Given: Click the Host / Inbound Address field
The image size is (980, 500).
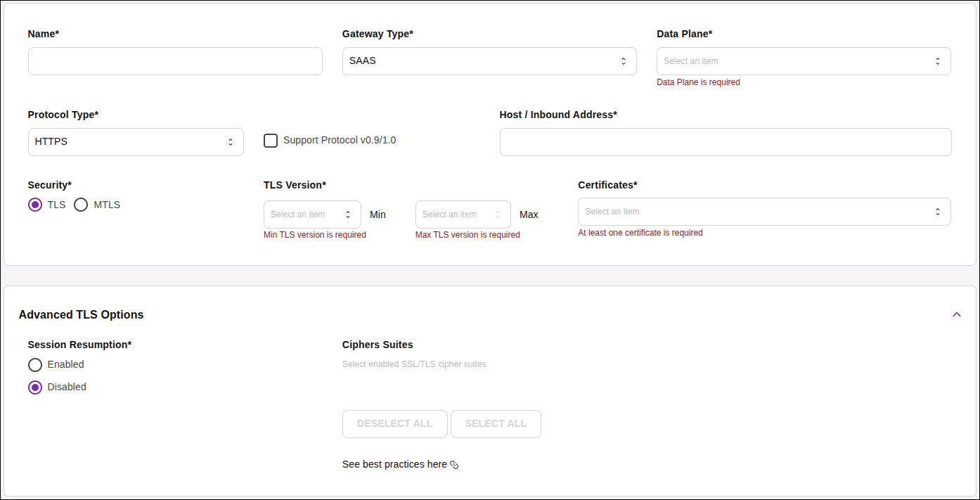Looking at the screenshot, I should point(725,141).
